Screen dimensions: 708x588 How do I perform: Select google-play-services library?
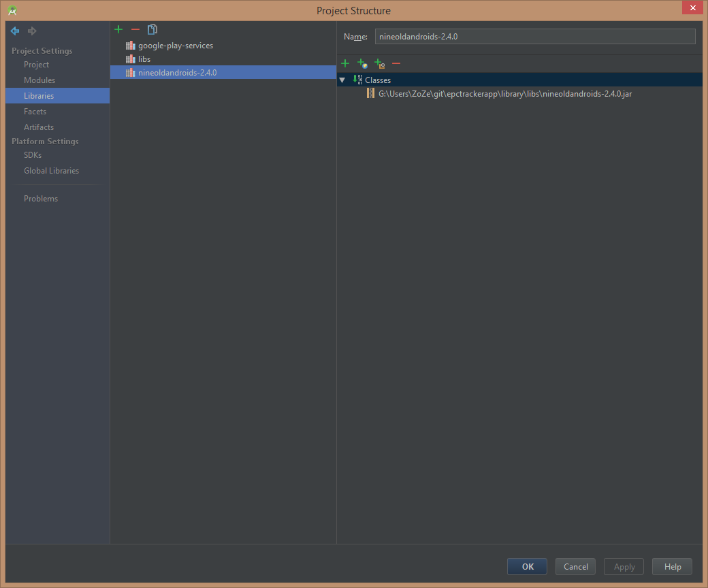tap(175, 46)
